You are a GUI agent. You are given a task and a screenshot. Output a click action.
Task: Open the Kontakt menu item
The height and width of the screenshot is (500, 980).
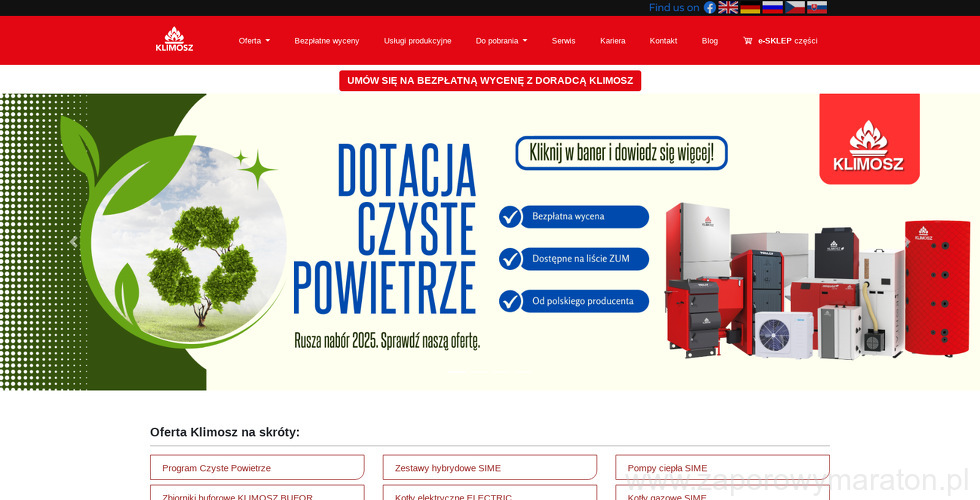click(x=663, y=41)
